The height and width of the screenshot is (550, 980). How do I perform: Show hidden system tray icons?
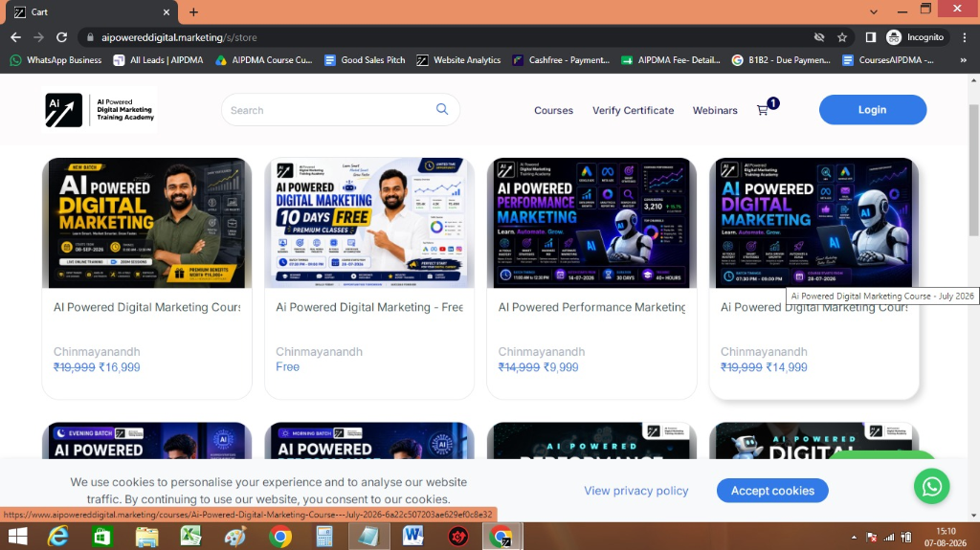[854, 537]
